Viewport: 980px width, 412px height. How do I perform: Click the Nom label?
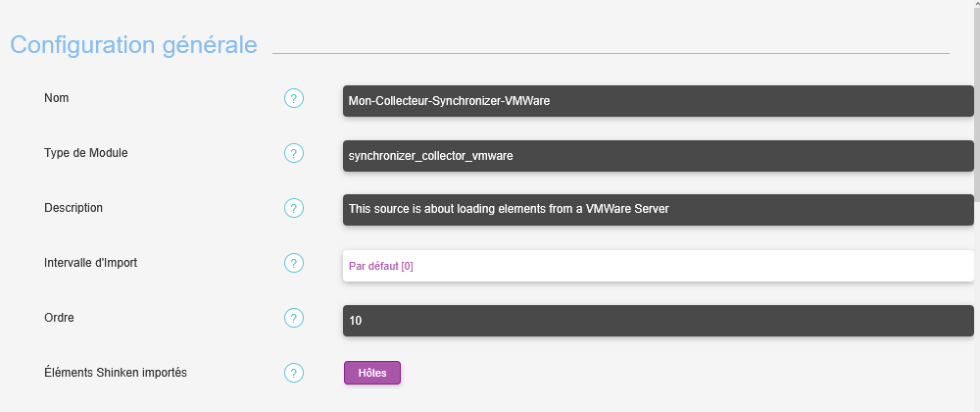tap(57, 98)
